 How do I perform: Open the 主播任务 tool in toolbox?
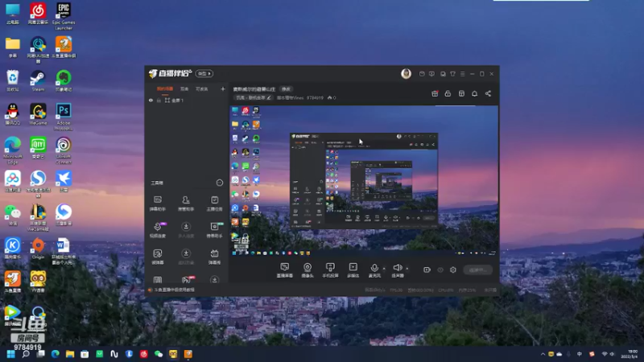214,204
